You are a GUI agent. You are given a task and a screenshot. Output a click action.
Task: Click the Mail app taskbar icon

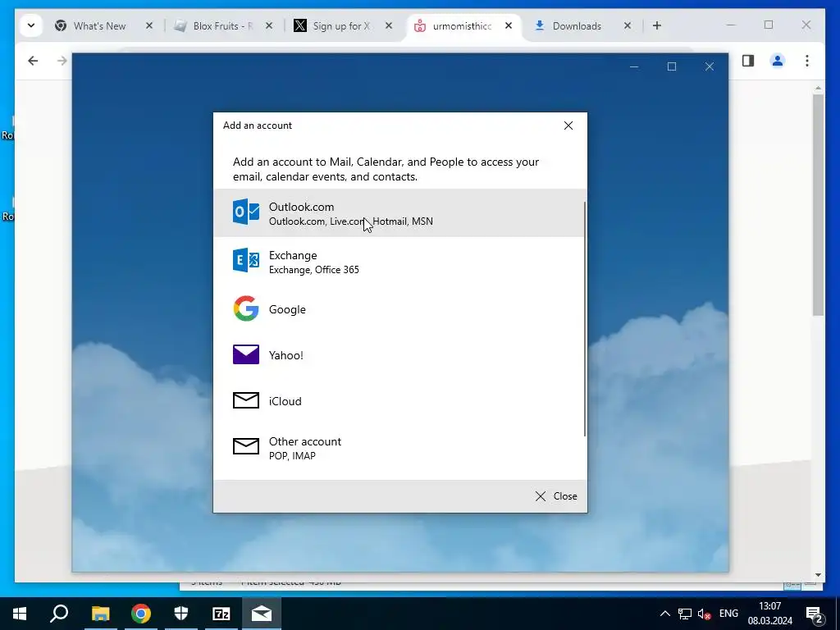262,614
